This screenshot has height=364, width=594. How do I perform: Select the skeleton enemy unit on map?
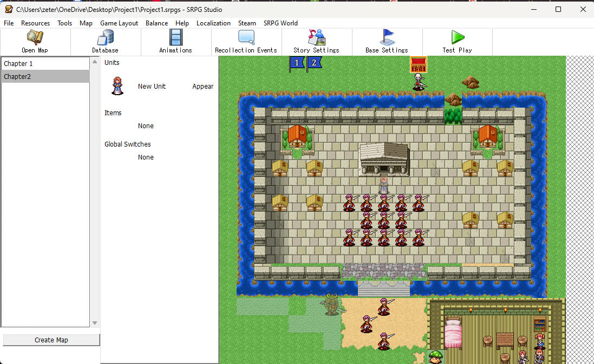point(419,82)
